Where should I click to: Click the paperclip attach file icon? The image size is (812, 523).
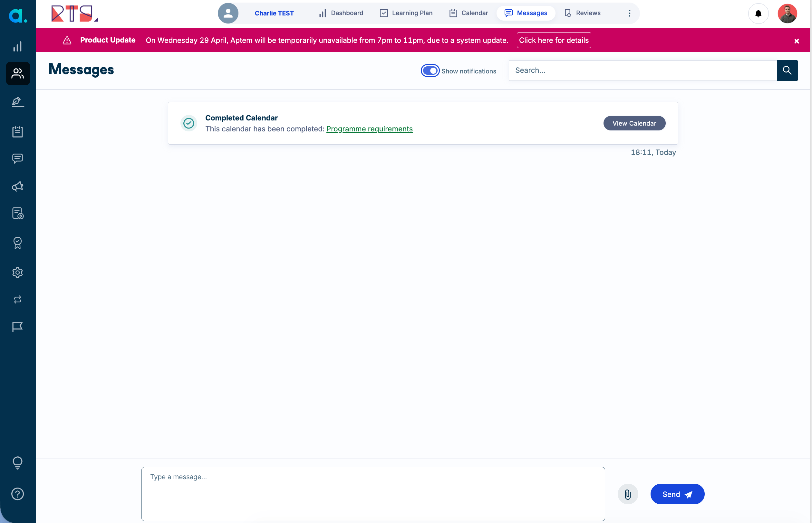pos(627,494)
